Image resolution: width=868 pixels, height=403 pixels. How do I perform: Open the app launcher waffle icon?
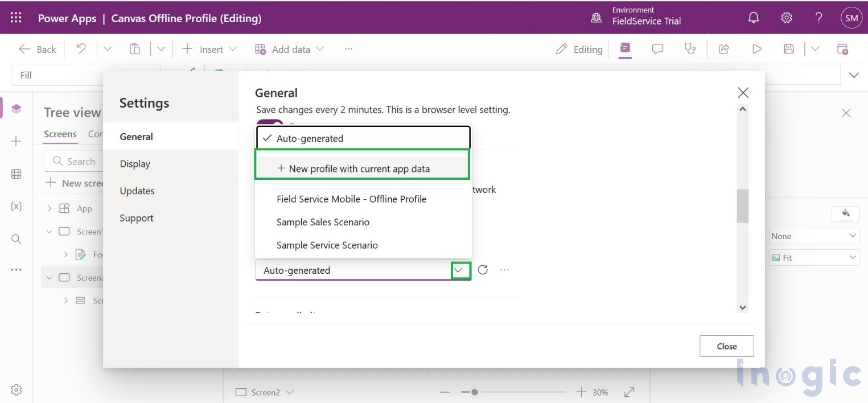click(16, 18)
